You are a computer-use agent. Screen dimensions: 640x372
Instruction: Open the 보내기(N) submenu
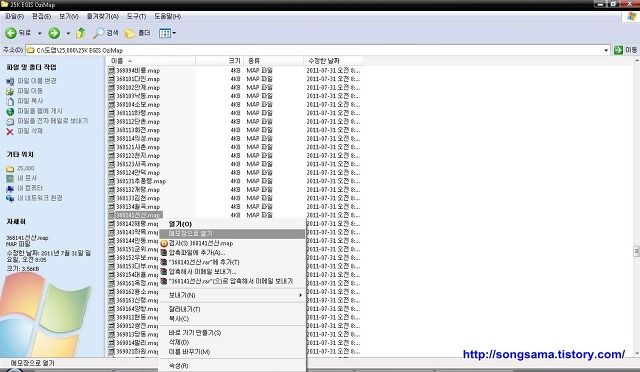(232, 295)
